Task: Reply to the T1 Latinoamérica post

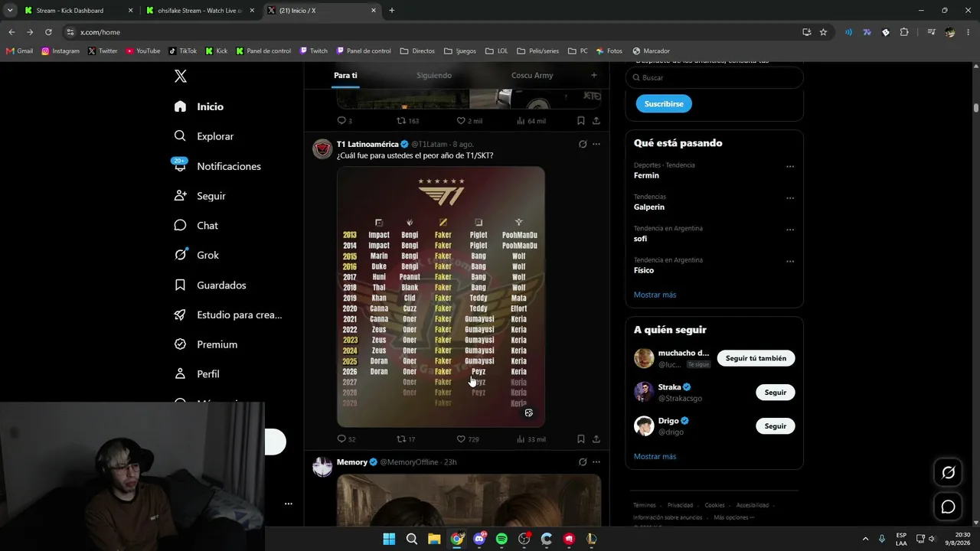Action: [x=346, y=439]
